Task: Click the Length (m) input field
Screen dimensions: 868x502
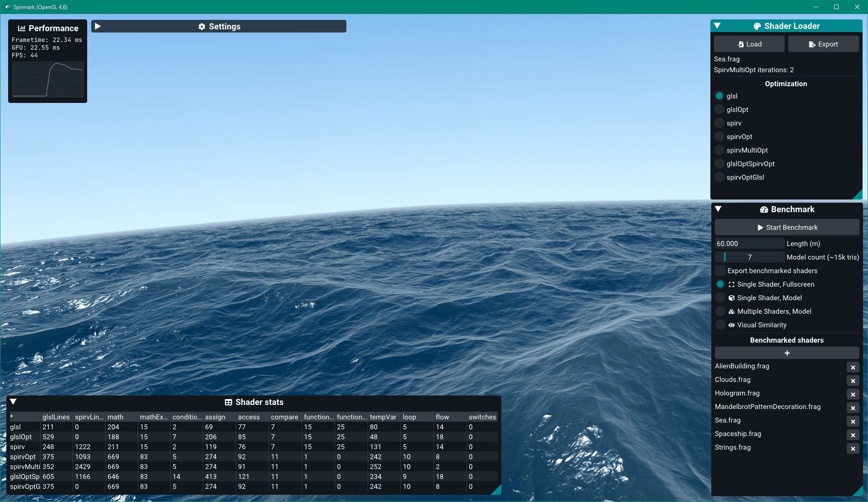Action: pos(750,244)
